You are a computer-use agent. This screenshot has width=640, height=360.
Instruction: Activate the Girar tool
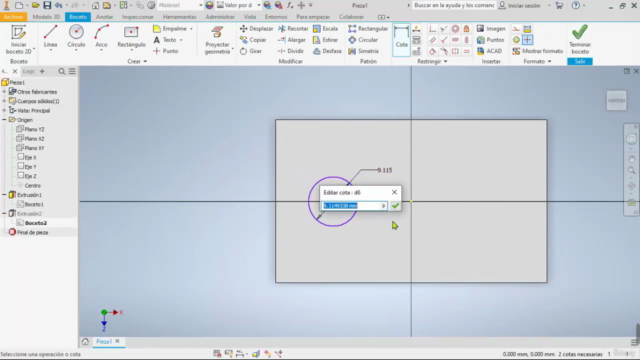(251, 51)
